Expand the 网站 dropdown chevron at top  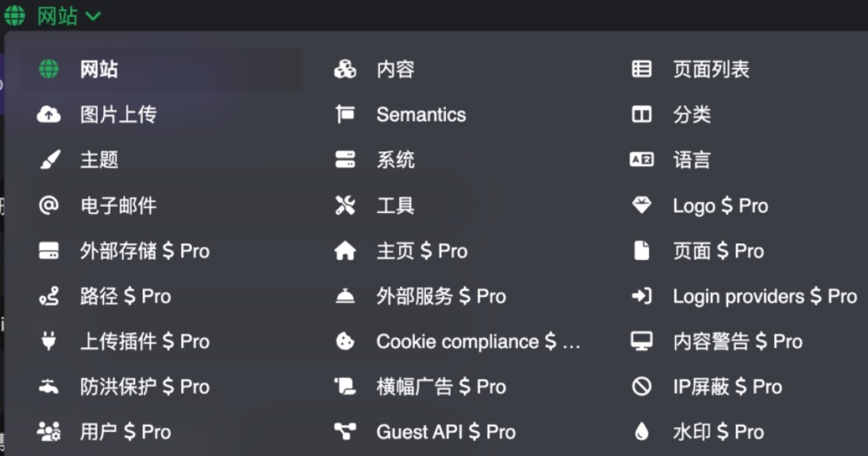93,16
